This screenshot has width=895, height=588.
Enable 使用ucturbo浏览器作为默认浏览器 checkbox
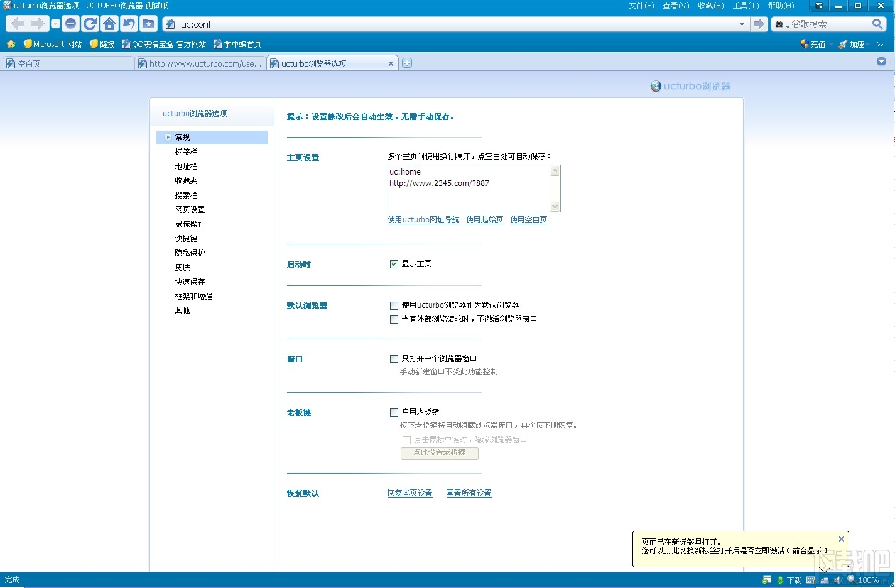point(394,305)
